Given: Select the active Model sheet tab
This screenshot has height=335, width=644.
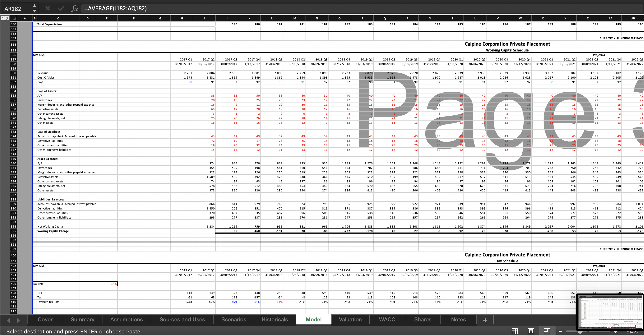Looking at the screenshot, I should click(313, 319).
